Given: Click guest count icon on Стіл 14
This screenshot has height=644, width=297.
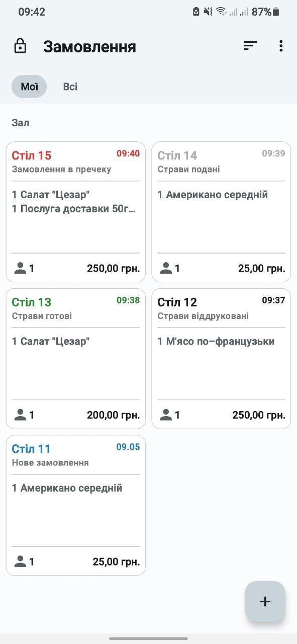Looking at the screenshot, I should point(166,268).
